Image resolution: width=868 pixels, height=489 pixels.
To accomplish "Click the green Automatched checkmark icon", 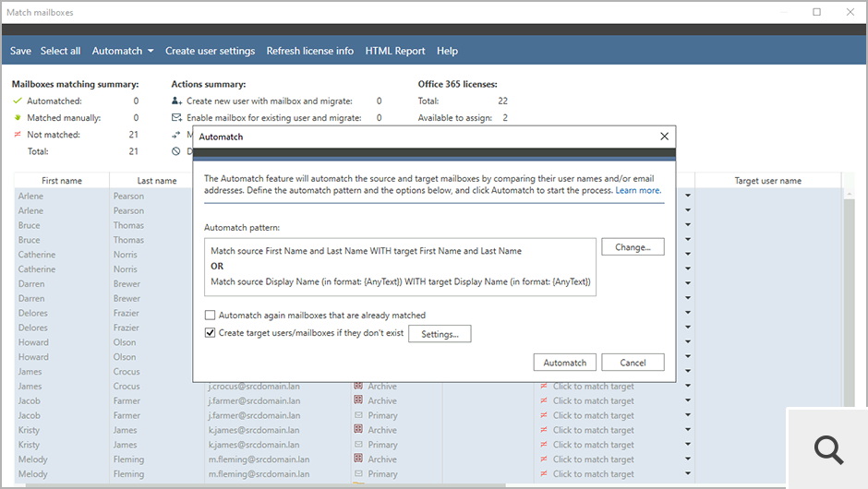I will click(17, 101).
